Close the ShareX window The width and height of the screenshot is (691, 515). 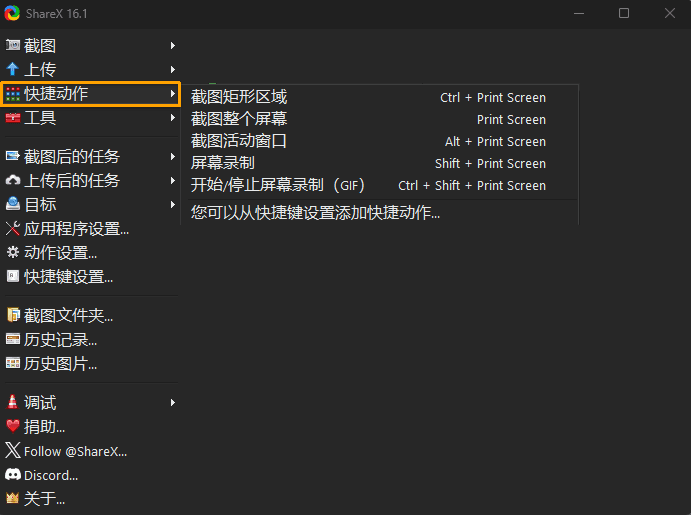tap(669, 13)
